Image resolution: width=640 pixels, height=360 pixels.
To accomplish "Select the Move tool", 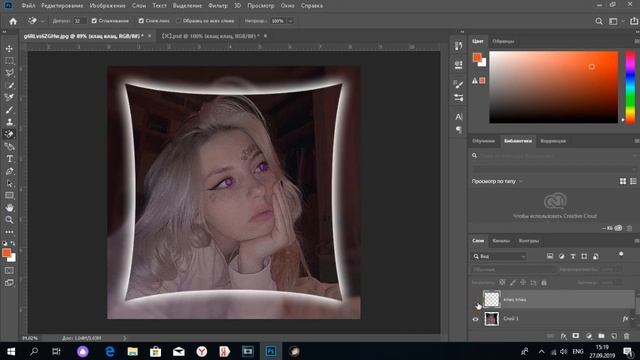I will coord(9,49).
